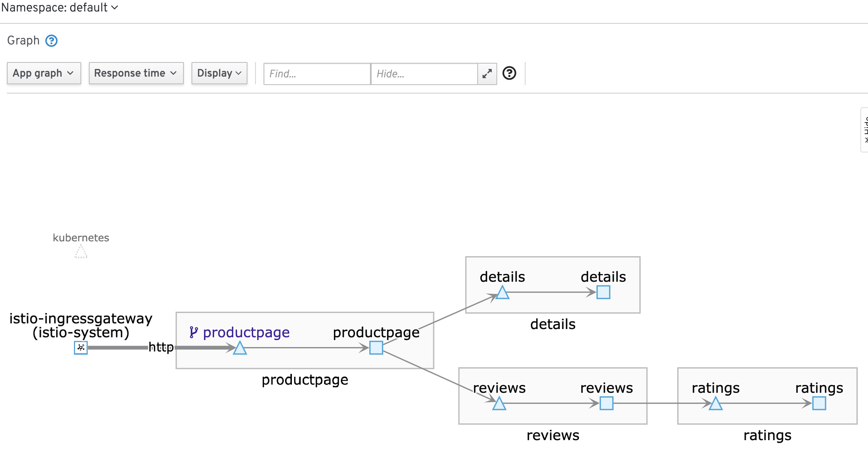Click the blue Graph help icon
Viewport: 868px width, 475px height.
(51, 41)
